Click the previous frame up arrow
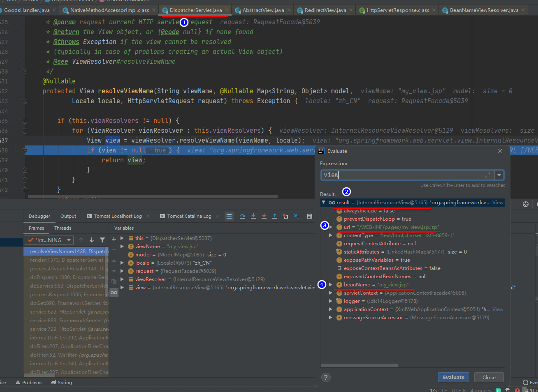Screen dimensions: 538x392 click(81, 240)
